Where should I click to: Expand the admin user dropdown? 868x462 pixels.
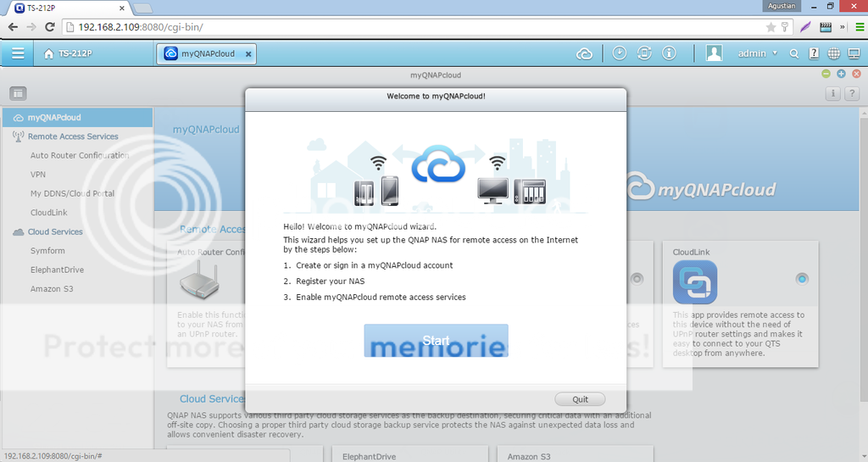coord(757,53)
